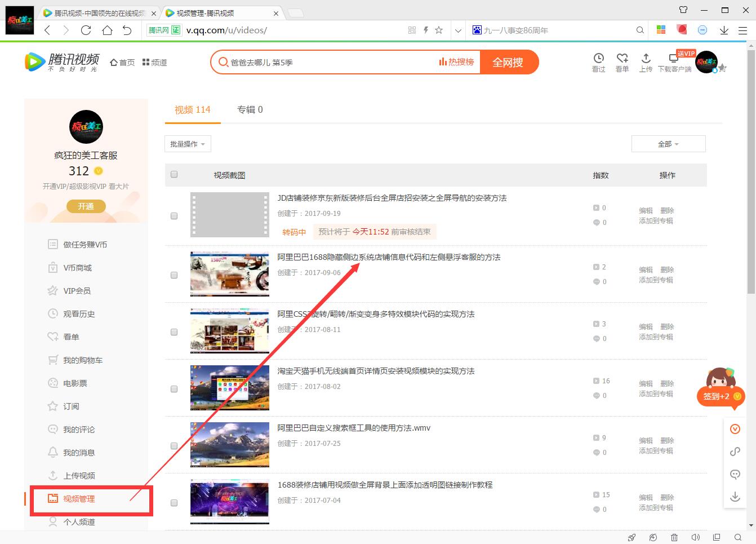Open the browser hamburger menu
Screen dimensions: 756x544
pos(742,30)
